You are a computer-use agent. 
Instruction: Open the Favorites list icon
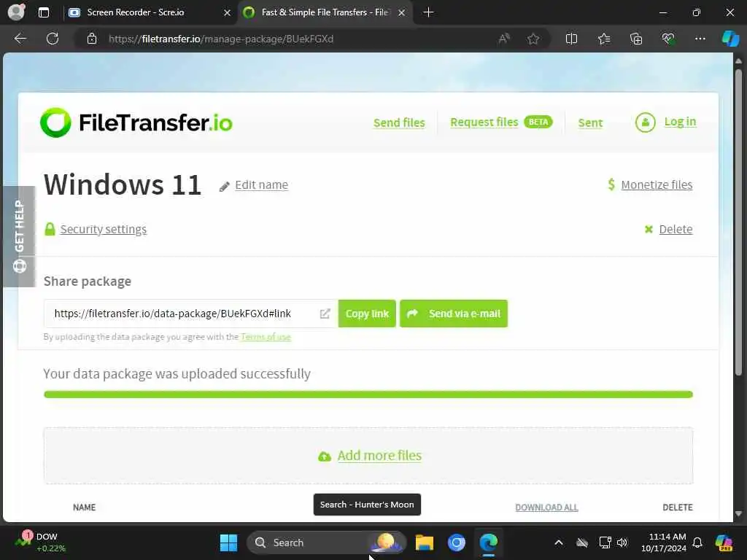pos(603,39)
